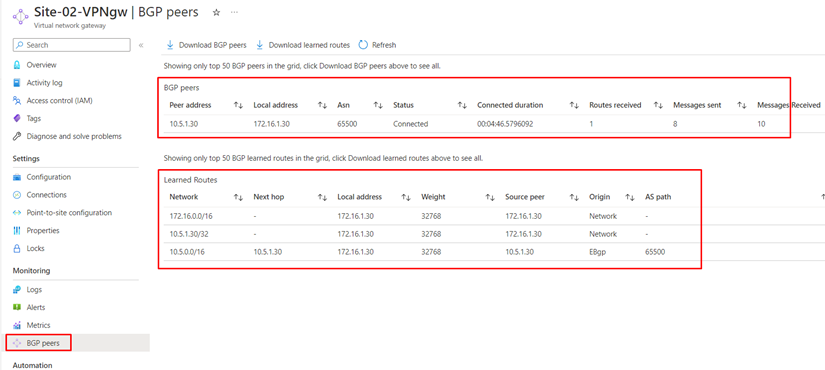Click the Connections icon under Settings

(17, 195)
